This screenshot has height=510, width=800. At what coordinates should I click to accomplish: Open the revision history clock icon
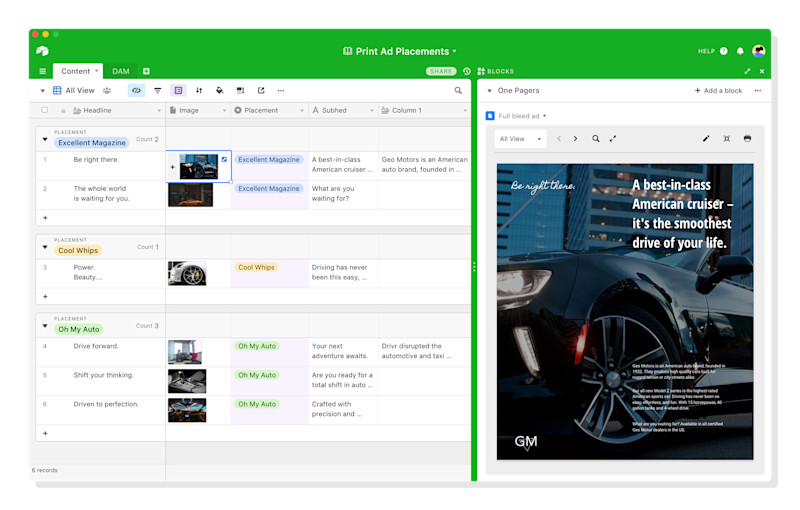(466, 71)
